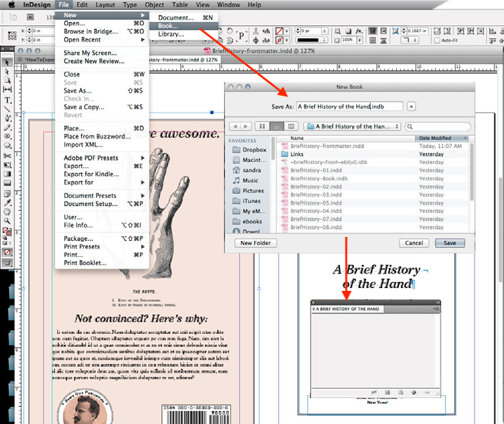This screenshot has width=504, height=424.
Task: Click the Save button in New Book dialog
Action: click(x=449, y=243)
